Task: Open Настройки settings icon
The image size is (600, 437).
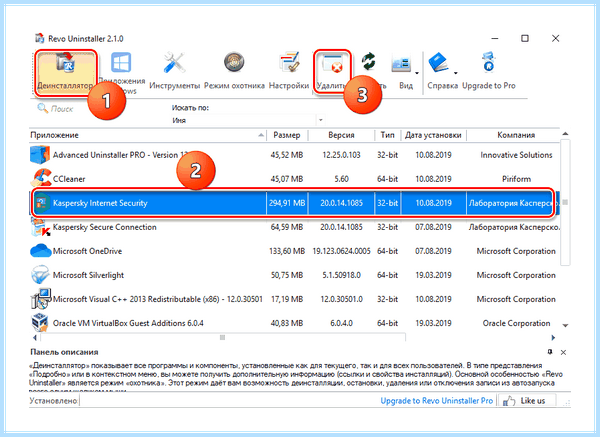Action: click(x=289, y=62)
